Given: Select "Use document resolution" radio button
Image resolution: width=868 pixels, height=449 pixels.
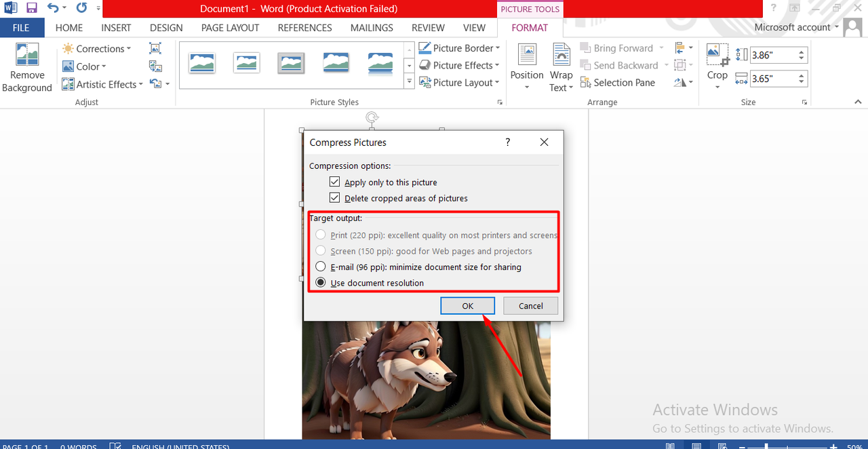Looking at the screenshot, I should click(321, 283).
